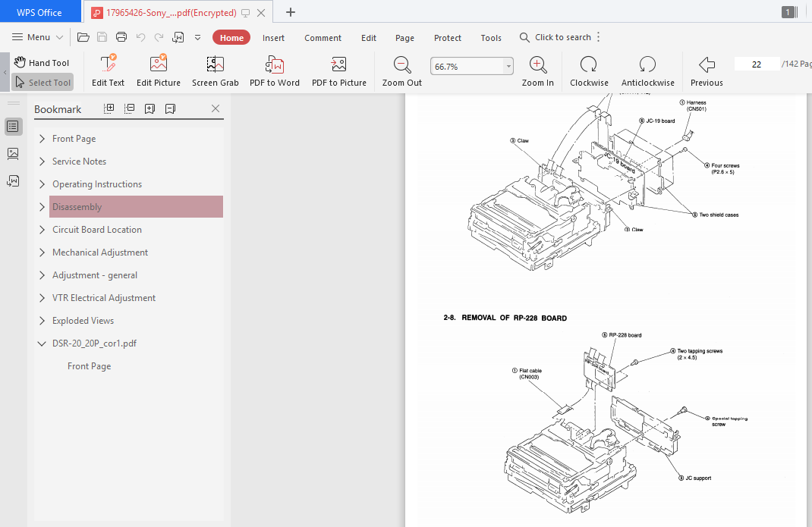Screen dimensions: 812x527
Task: Switch to the Home ribbon tab
Action: [x=231, y=38]
